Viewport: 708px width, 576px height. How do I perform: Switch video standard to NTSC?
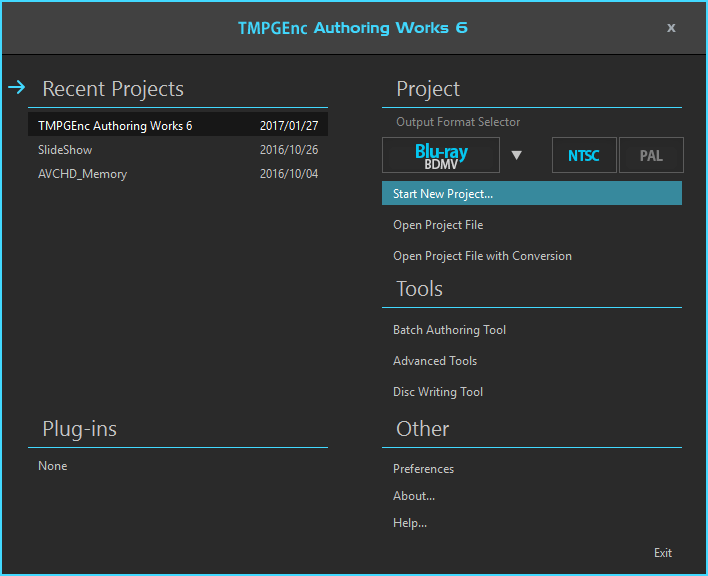584,155
